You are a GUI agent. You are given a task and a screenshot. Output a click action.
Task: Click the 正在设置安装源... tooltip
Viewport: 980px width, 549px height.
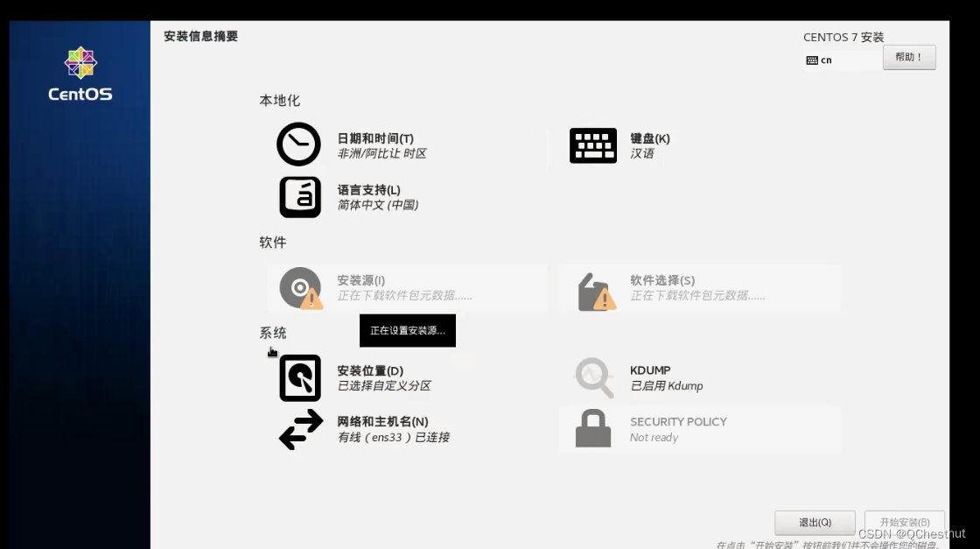(x=408, y=330)
